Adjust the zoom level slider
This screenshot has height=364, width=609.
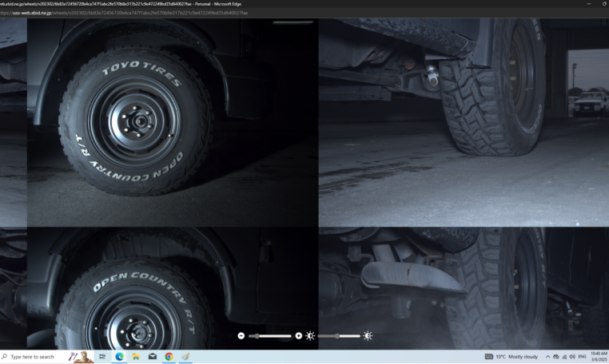pos(269,336)
